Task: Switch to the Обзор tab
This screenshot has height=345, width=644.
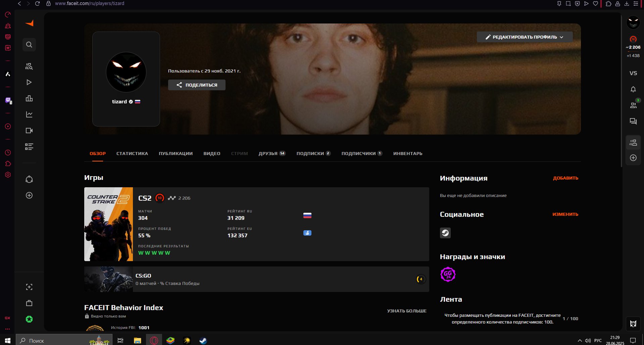Action: point(98,153)
